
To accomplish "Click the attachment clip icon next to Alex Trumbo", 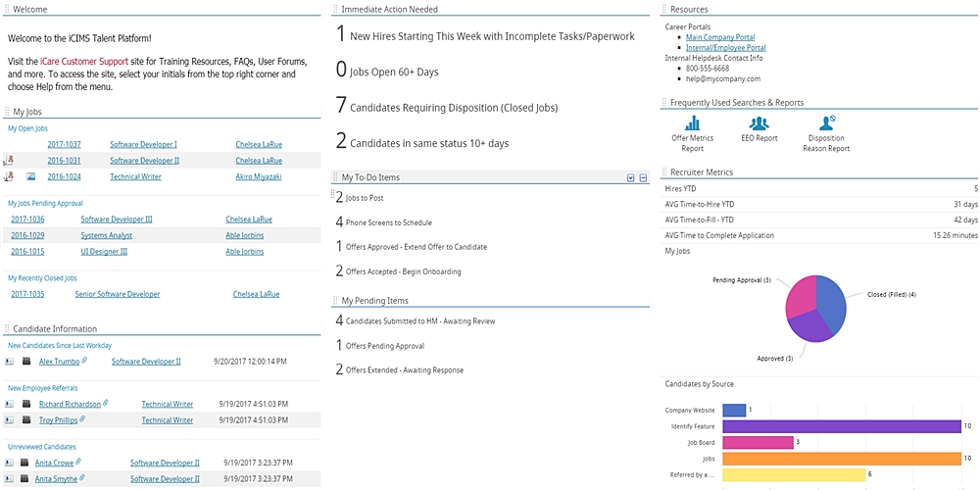I will click(x=84, y=361).
